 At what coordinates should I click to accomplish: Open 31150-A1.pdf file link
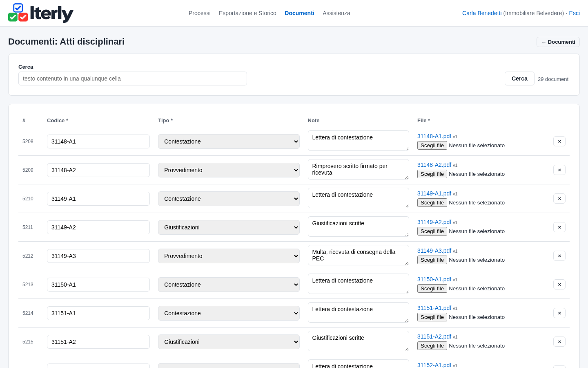point(434,279)
